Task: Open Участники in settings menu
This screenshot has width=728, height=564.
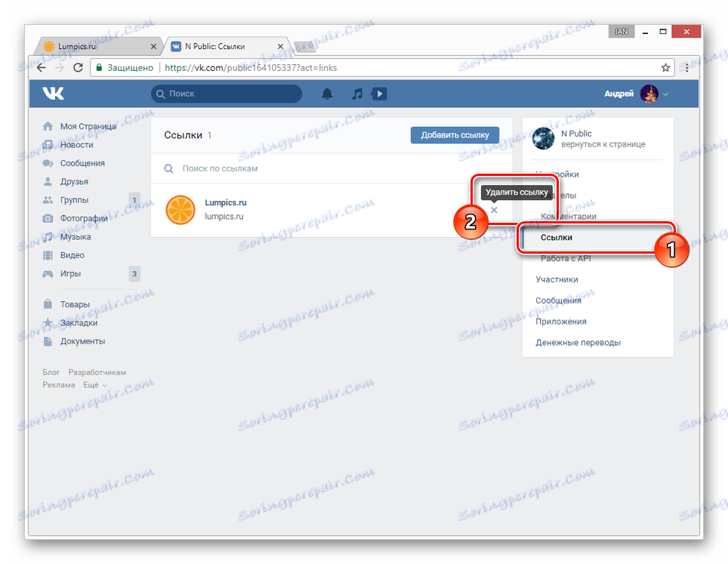Action: [x=557, y=279]
